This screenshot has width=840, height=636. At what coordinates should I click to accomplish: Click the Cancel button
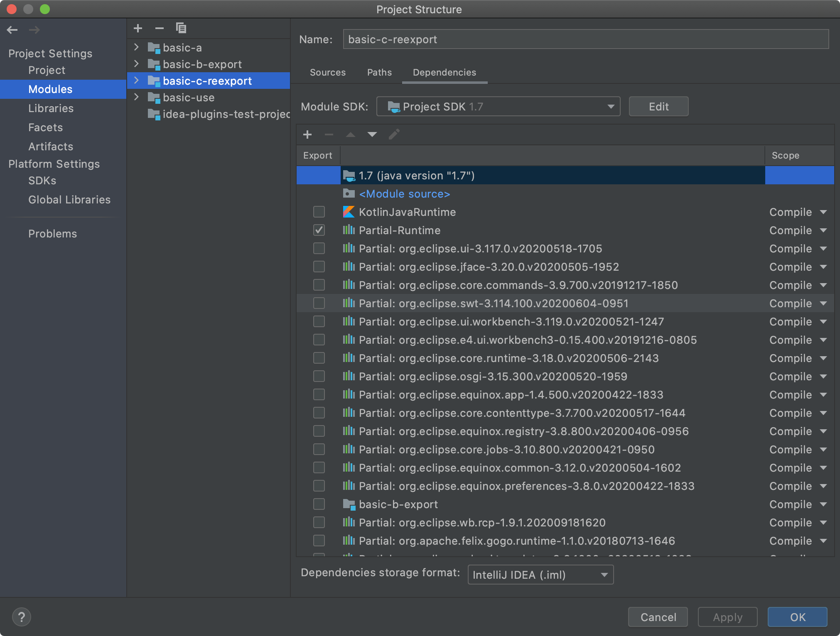point(658,617)
